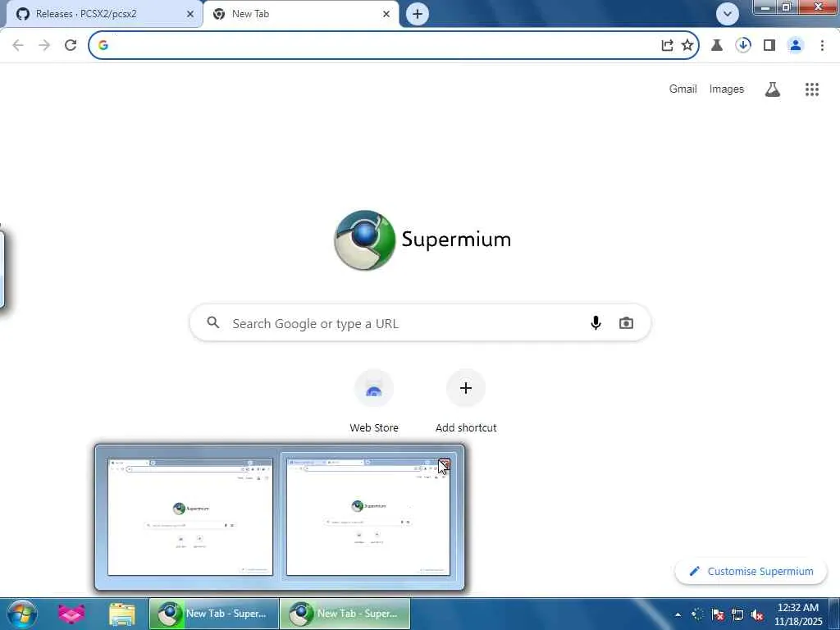Open the Gmail link

pos(682,89)
